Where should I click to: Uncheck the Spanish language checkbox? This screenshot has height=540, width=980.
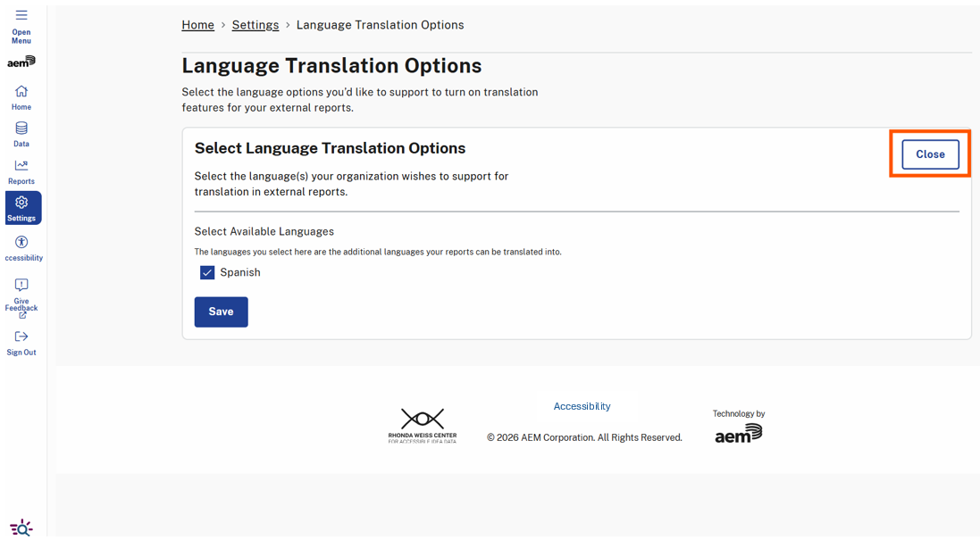pos(207,272)
